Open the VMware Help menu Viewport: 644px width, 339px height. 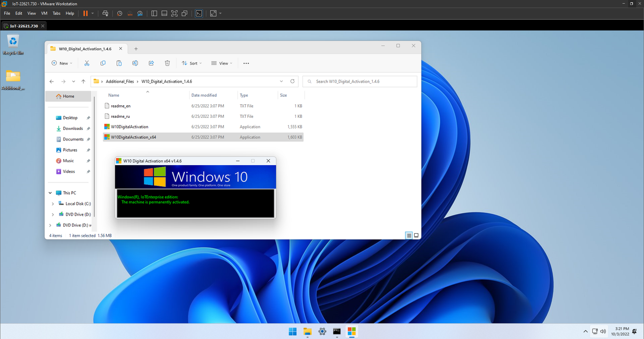pyautogui.click(x=70, y=13)
